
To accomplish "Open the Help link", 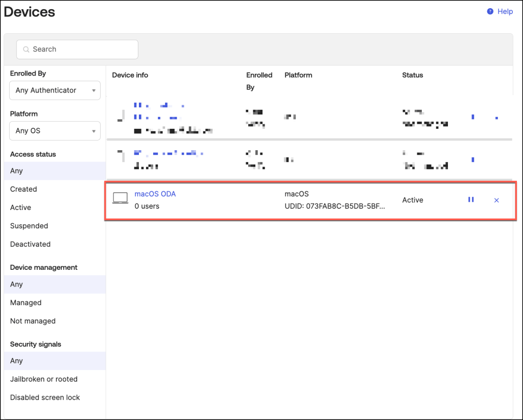I will [505, 11].
